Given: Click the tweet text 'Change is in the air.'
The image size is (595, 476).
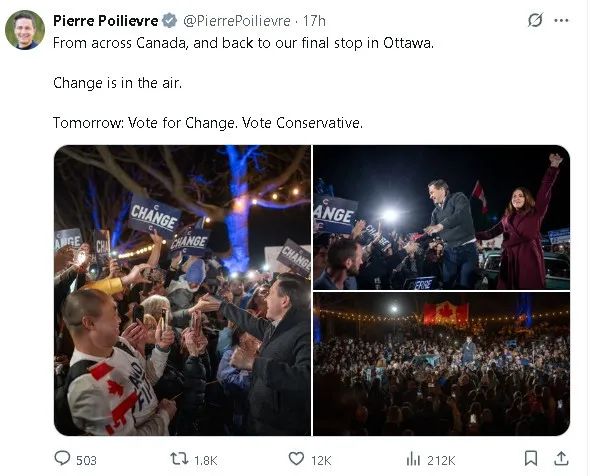Looking at the screenshot, I should point(118,83).
